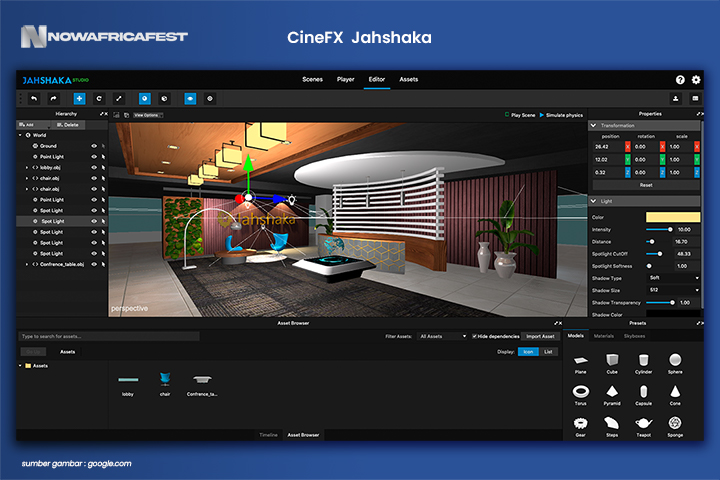720x480 pixels.
Task: Click the Redo arrow in the toolbar
Action: point(54,98)
